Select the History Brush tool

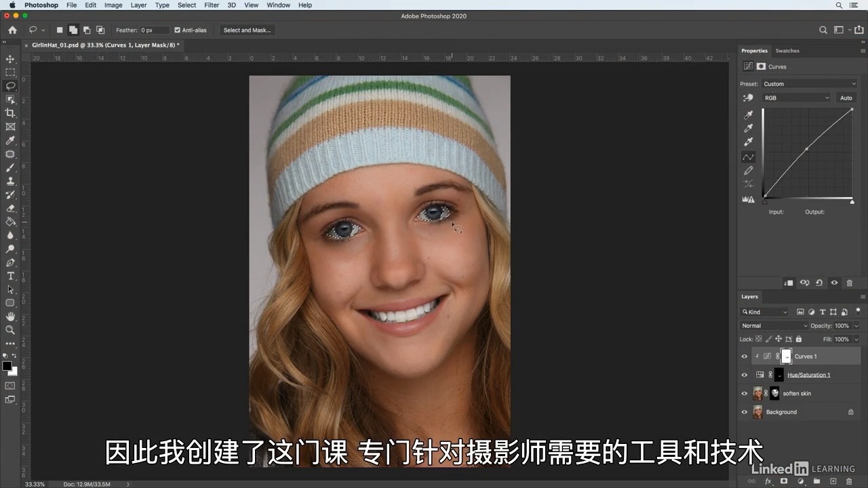(10, 195)
